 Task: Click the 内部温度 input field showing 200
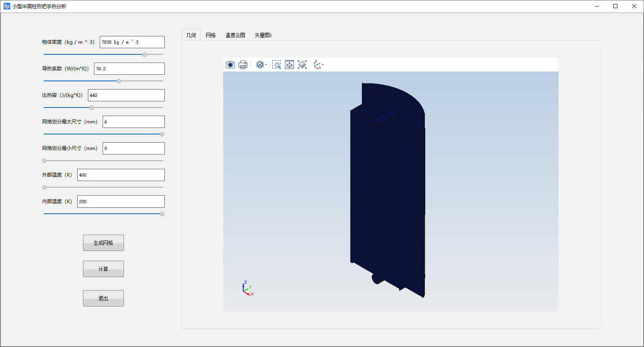point(121,201)
